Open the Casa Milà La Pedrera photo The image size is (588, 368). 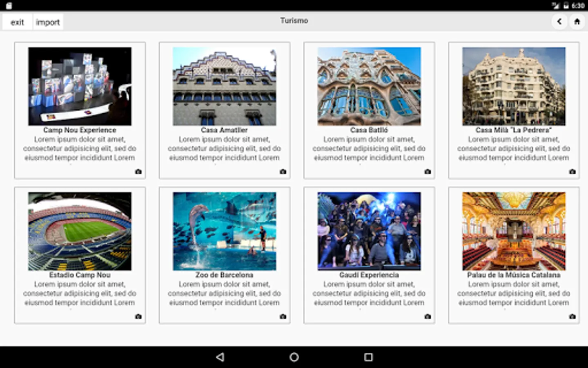pos(514,86)
